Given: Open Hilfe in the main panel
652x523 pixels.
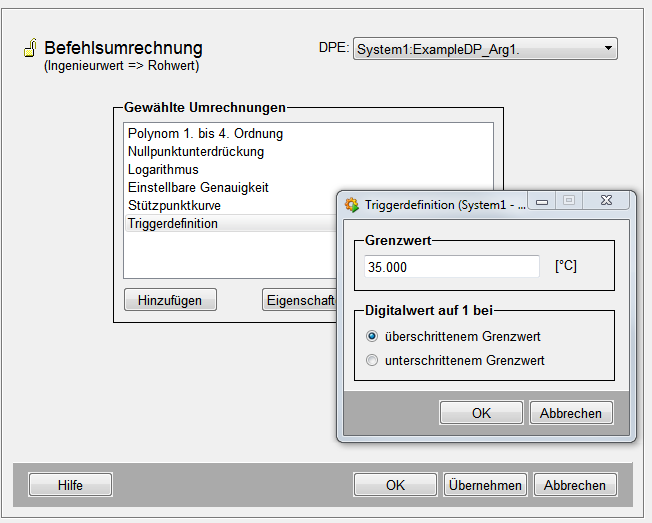Looking at the screenshot, I should pos(70,485).
